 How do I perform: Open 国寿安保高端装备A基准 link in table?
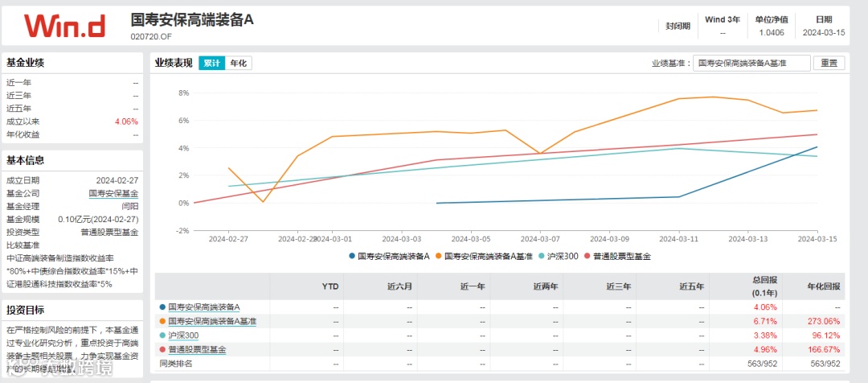coord(212,321)
